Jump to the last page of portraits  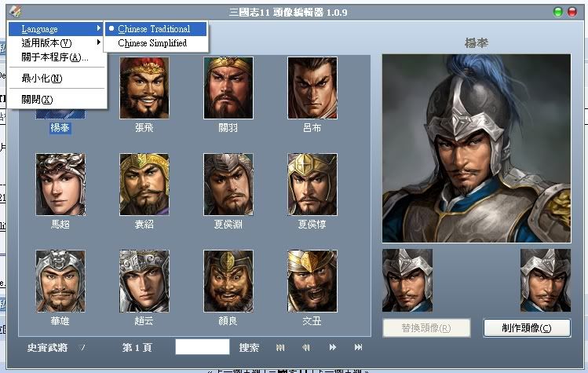click(x=358, y=348)
